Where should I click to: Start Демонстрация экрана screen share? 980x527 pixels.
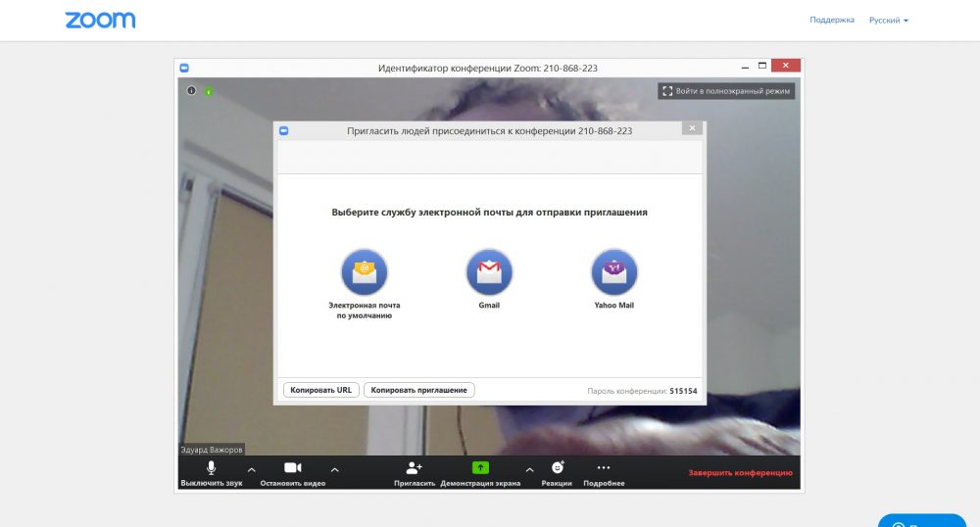(x=480, y=474)
